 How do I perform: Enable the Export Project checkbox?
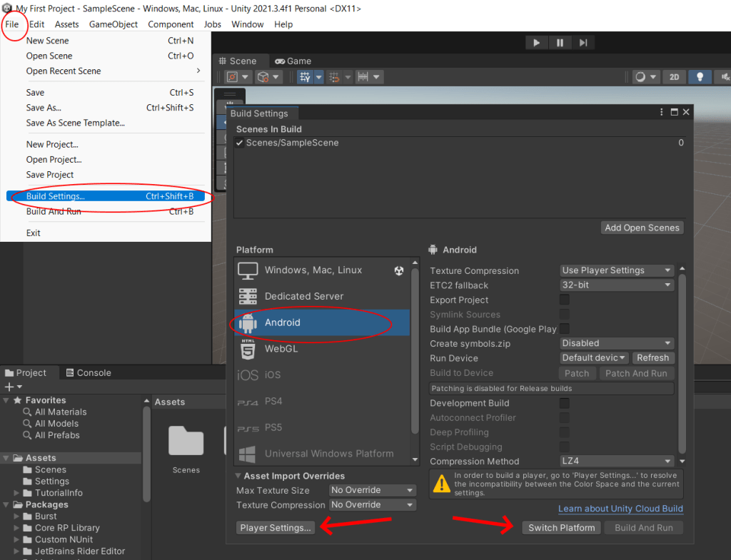tap(564, 300)
